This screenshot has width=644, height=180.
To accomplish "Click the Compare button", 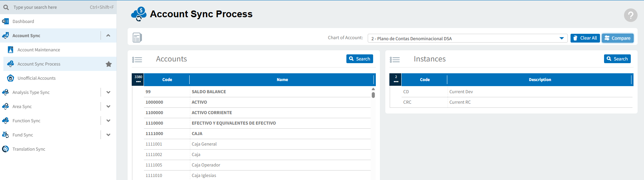I will tap(618, 38).
